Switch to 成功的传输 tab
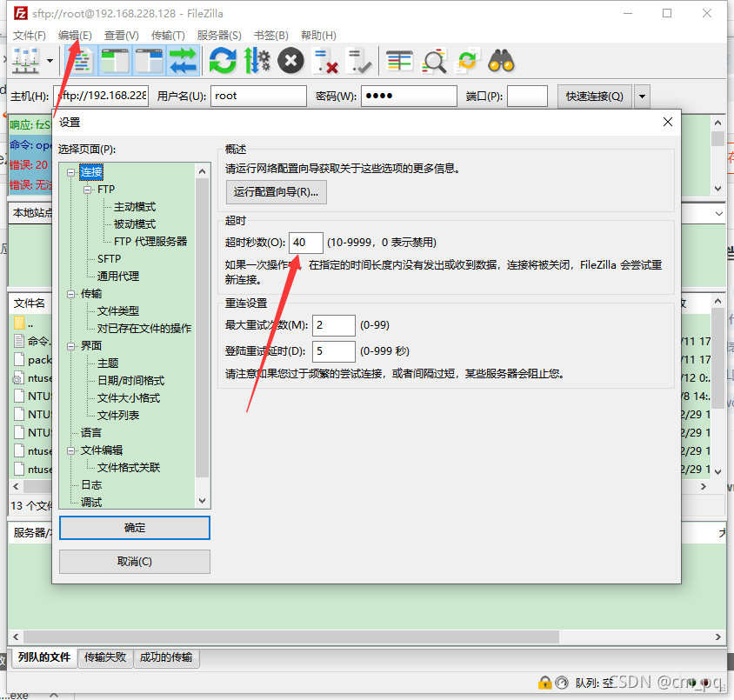Screen dimensions: 734x700 [x=166, y=657]
